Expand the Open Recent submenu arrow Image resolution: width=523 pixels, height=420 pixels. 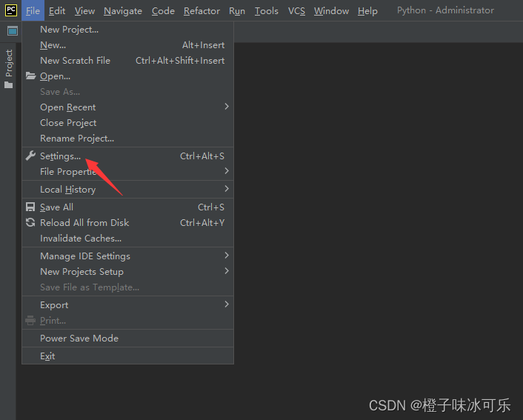coord(227,107)
